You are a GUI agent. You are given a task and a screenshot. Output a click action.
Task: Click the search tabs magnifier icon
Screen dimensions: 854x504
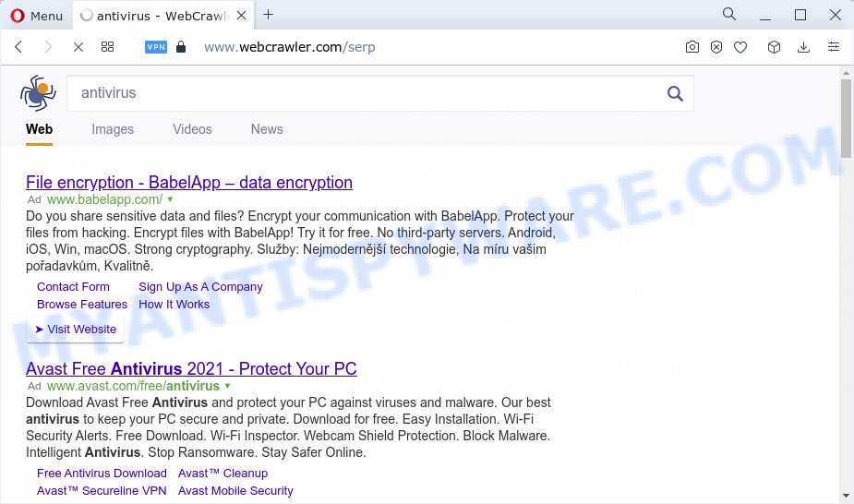[728, 14]
